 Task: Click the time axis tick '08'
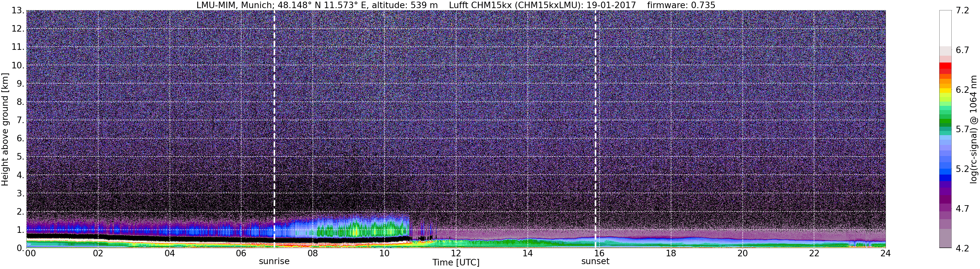point(313,253)
